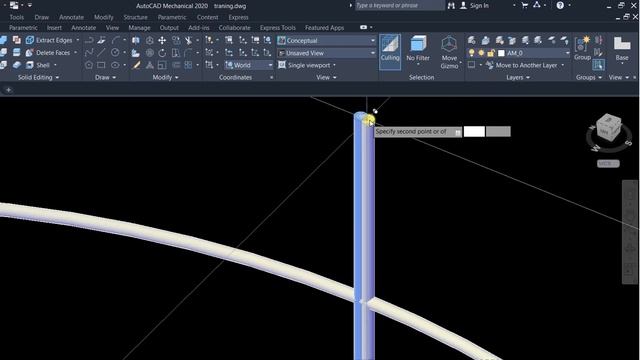Expand the Layers panel options
This screenshot has width=640, height=360.
coord(518,77)
